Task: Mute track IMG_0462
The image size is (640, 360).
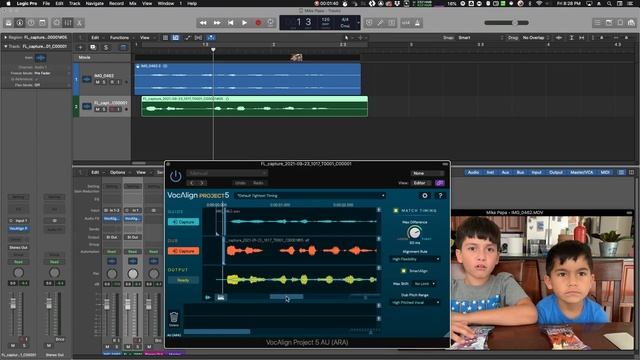Action: click(98, 82)
